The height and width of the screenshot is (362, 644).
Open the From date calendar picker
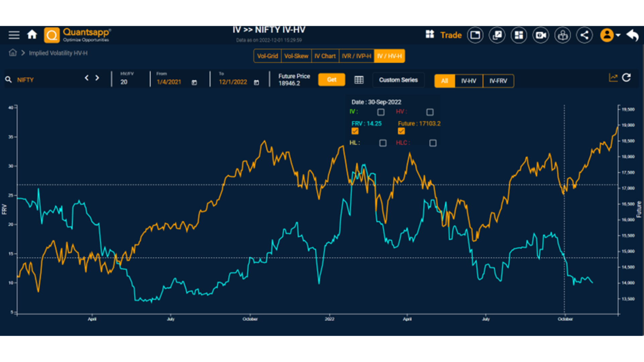[194, 82]
